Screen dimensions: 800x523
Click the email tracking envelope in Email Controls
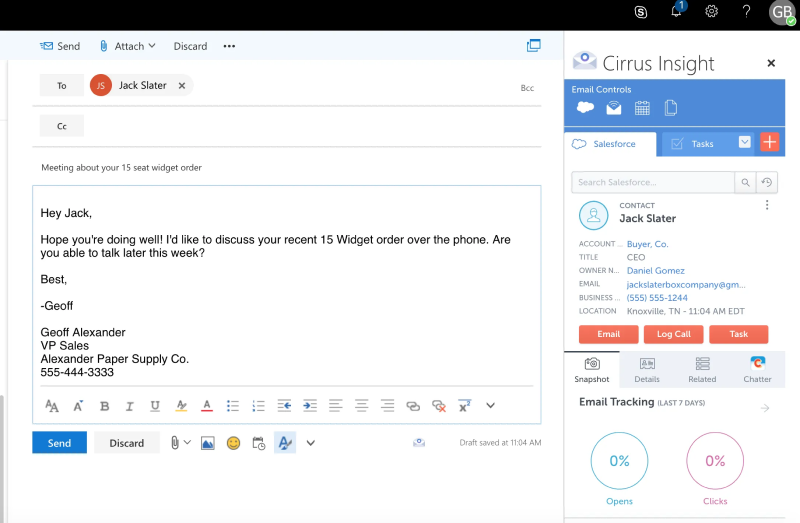click(614, 108)
